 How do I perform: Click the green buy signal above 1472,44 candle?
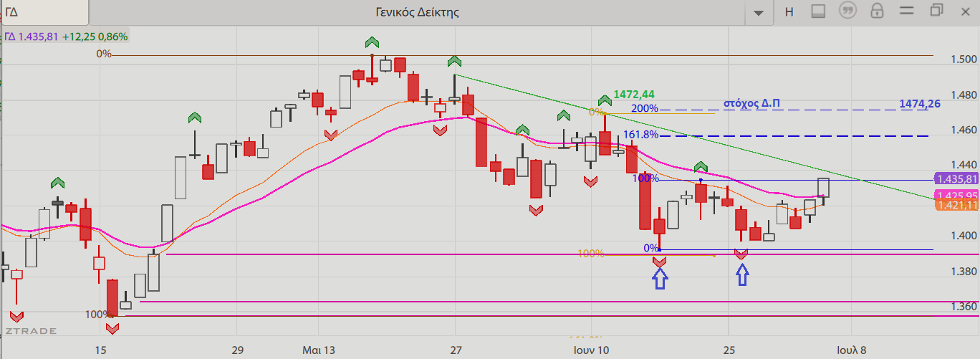604,100
